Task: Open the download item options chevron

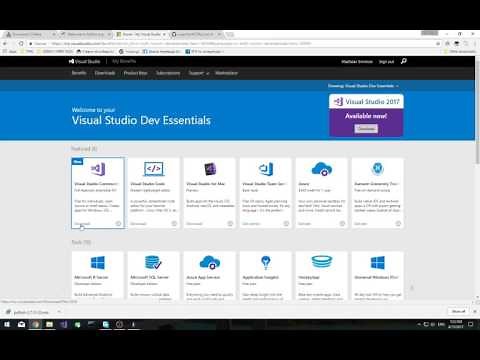Action: point(59,312)
